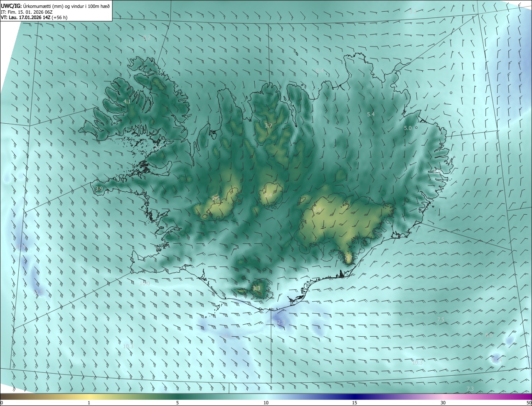Click the "50" tick on the color scale
The width and height of the screenshot is (532, 406).
[529, 403]
